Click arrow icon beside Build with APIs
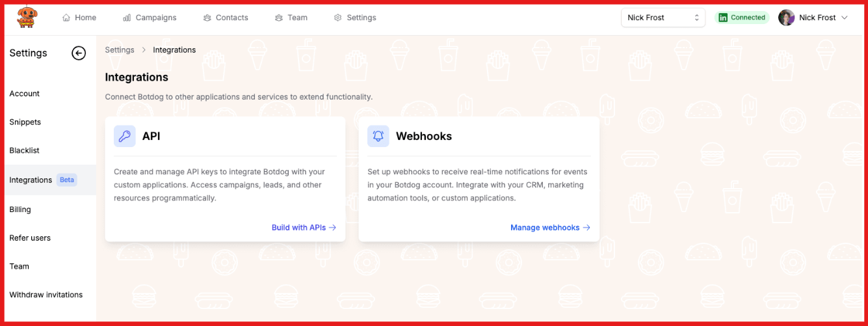This screenshot has height=326, width=868. click(x=332, y=228)
